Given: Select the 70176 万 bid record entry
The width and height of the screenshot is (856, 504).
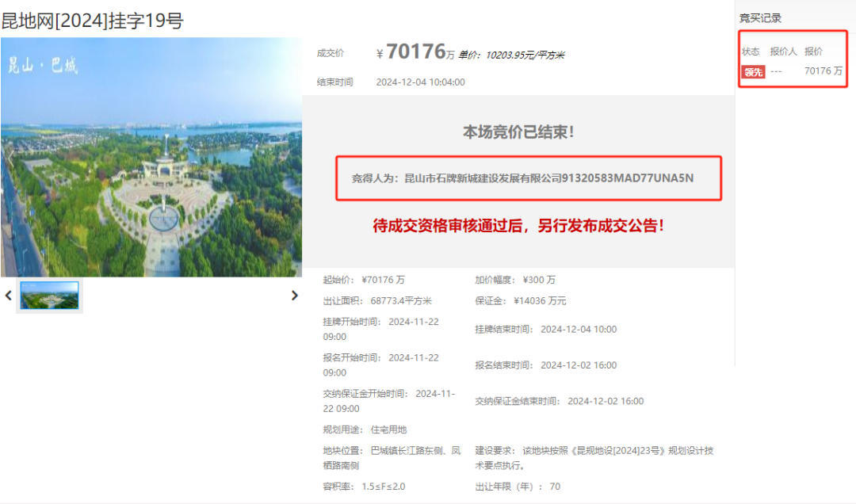Looking at the screenshot, I should (x=823, y=71).
